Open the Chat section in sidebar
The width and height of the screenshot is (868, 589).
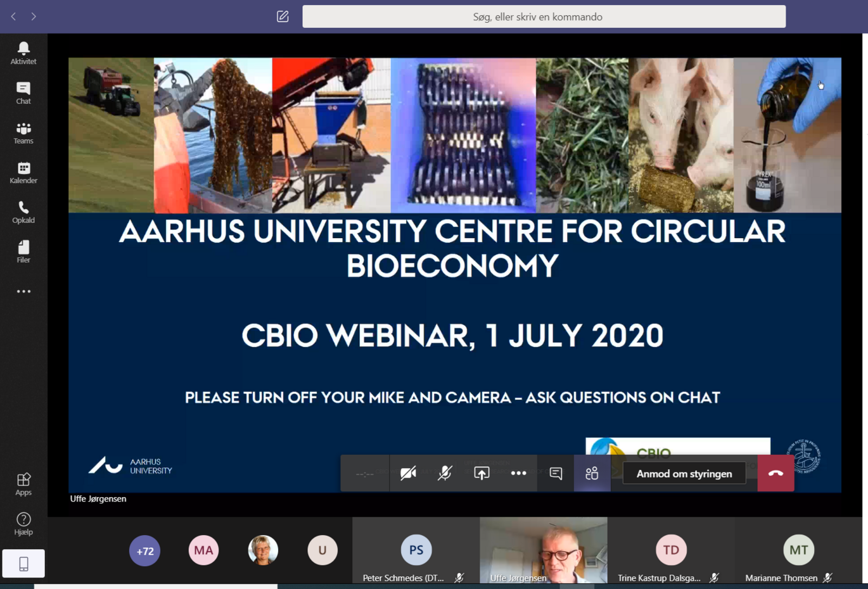pyautogui.click(x=23, y=93)
